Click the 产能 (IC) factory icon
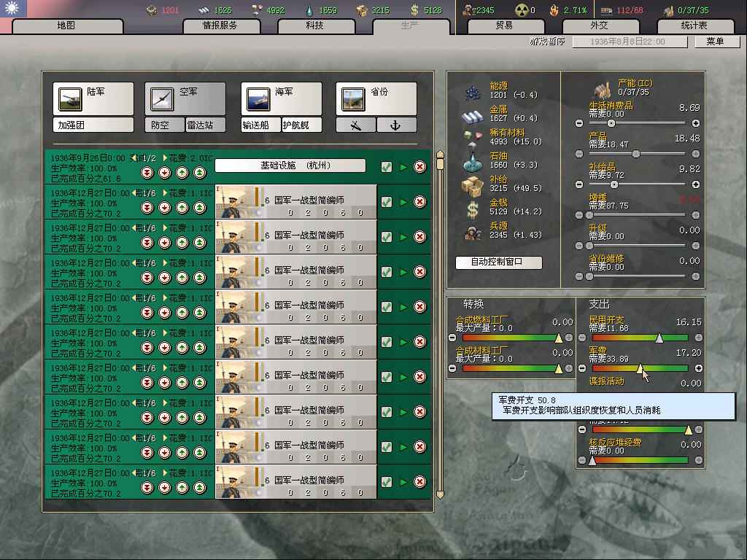Viewport: 747px width, 560px height. (603, 89)
